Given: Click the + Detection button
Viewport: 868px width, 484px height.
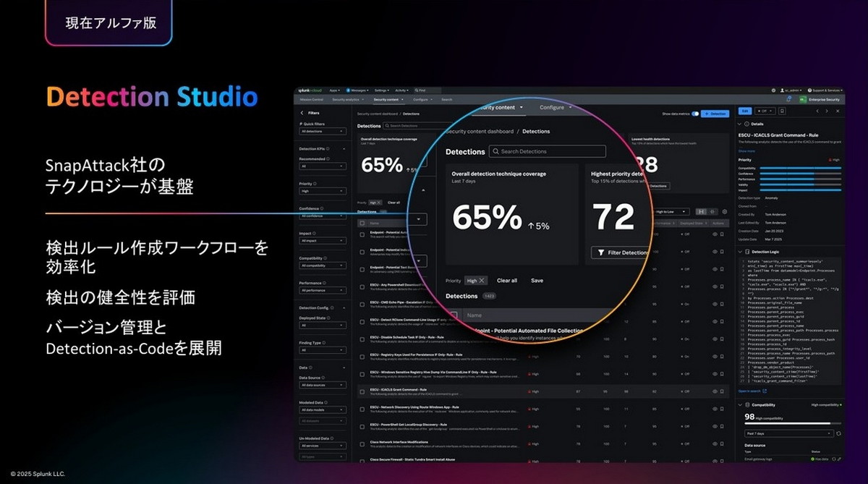Looking at the screenshot, I should pyautogui.click(x=715, y=114).
